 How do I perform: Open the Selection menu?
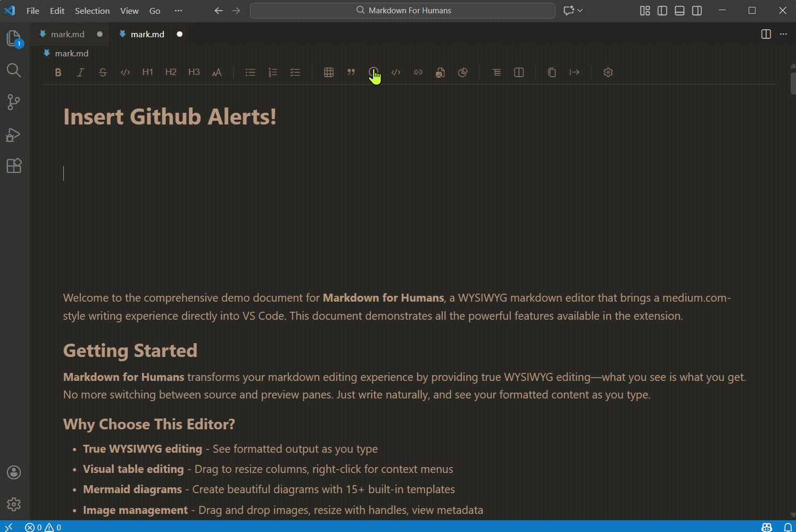click(x=92, y=10)
